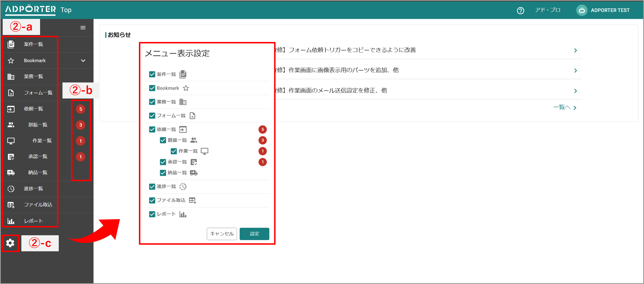Click the red badge 5 next to sidebar 依頼一覧
Screen dimensions: 644x284
81,109
